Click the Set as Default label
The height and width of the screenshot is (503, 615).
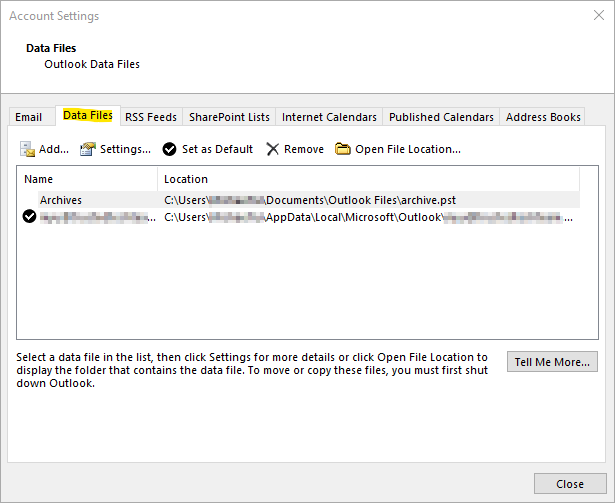(x=217, y=149)
